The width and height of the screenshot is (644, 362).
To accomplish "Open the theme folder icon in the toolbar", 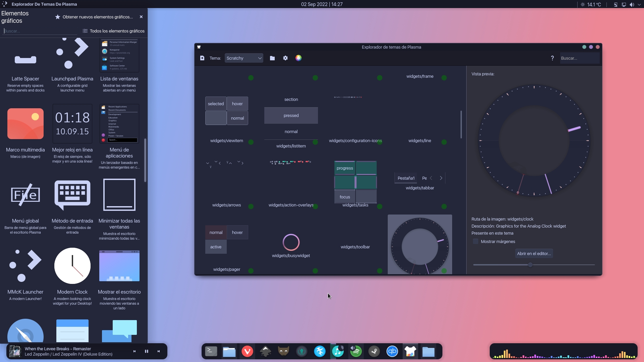I will coord(272,58).
